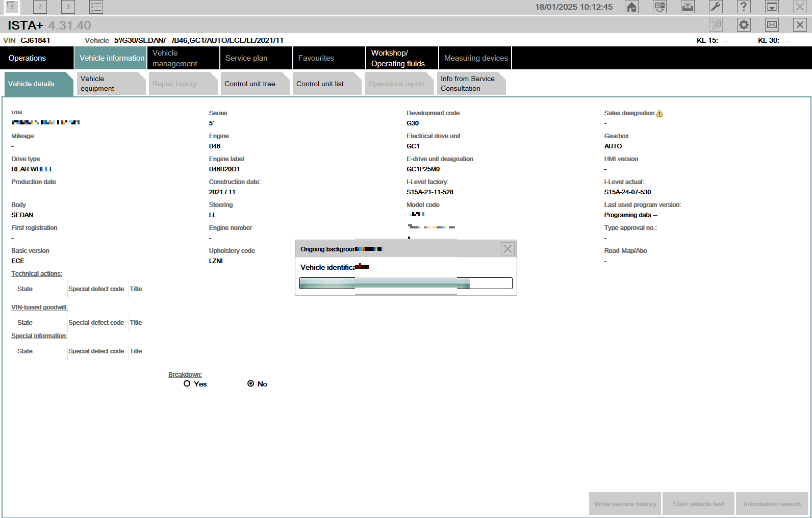Click the greyed-out documents icon beside gear
The width and height of the screenshot is (812, 518).
pos(716,24)
